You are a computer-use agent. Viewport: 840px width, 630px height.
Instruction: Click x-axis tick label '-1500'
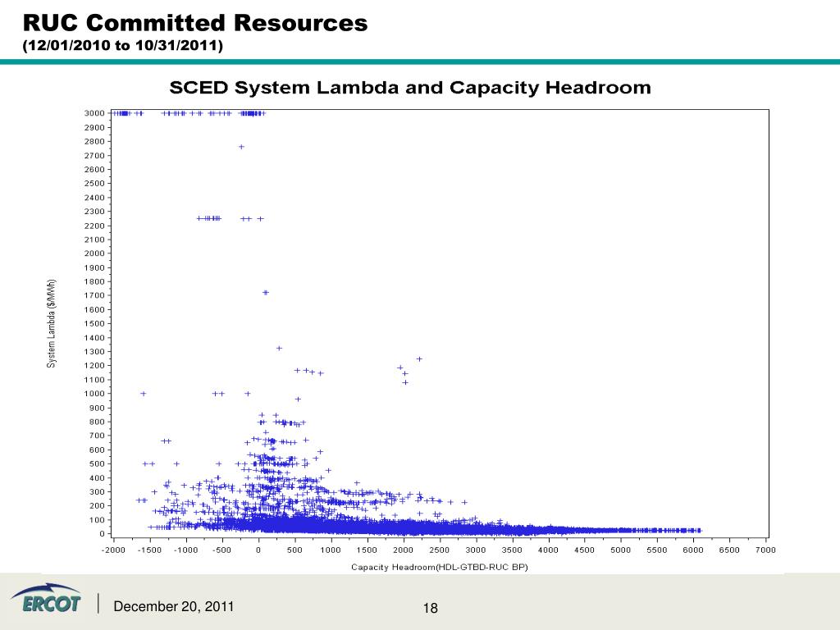pyautogui.click(x=149, y=550)
